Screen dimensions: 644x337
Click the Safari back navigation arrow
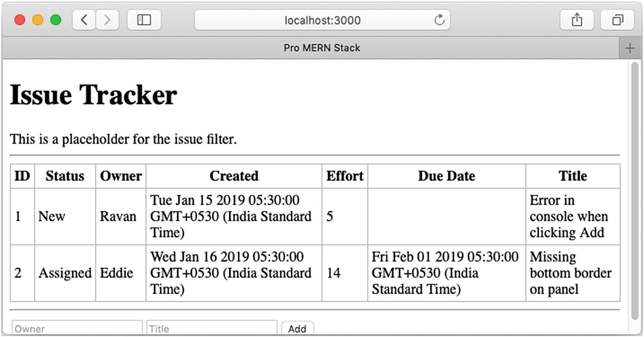pos(84,20)
